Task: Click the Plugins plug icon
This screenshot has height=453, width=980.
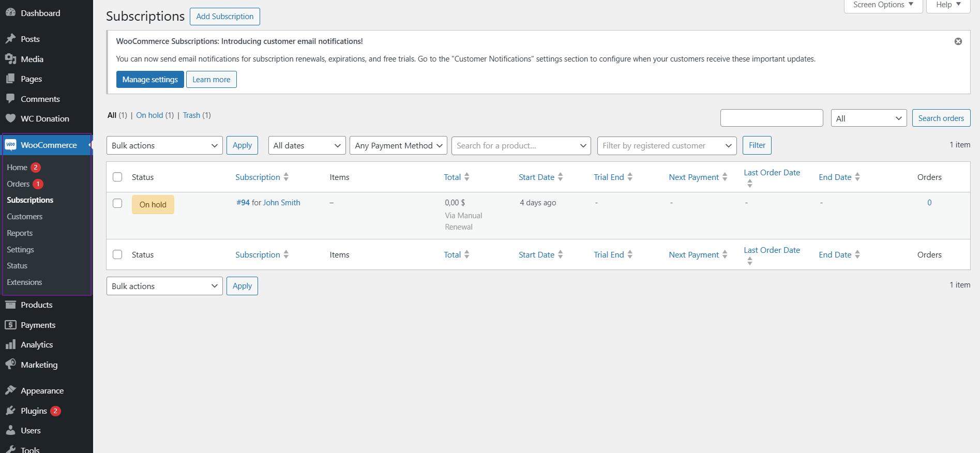Action: 10,411
